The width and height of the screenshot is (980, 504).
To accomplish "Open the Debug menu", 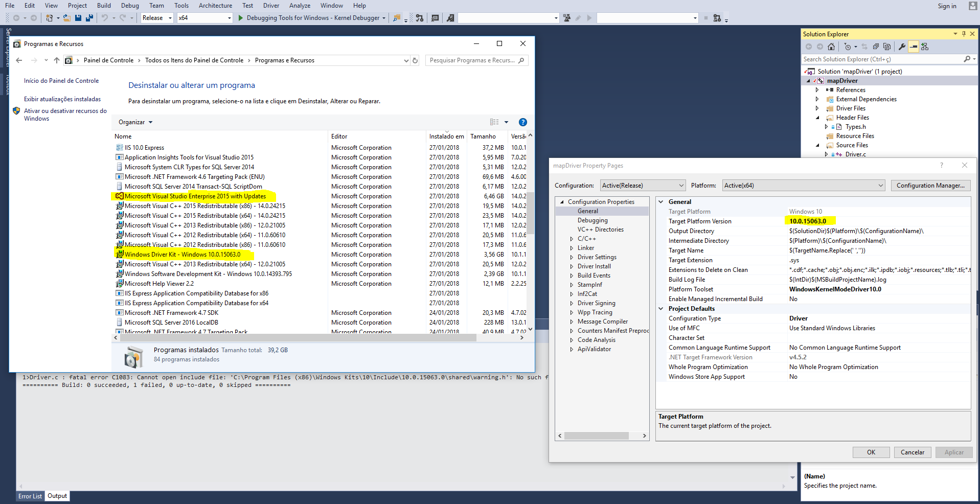I will (129, 6).
